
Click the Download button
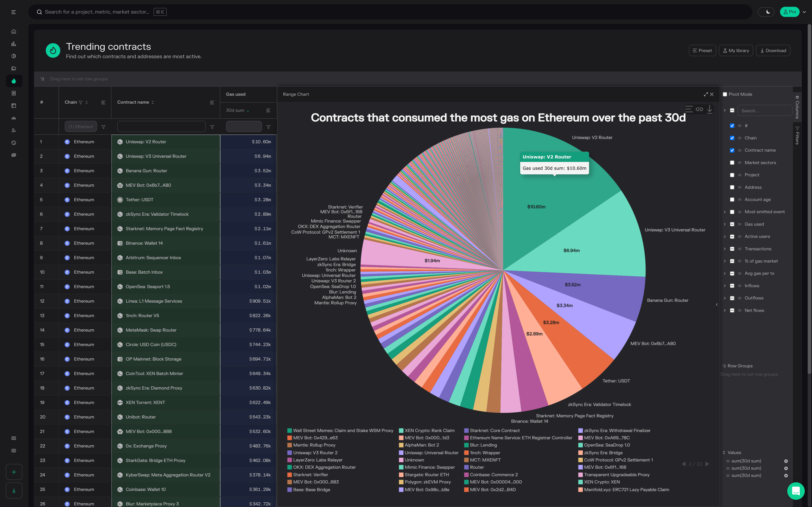coord(773,51)
